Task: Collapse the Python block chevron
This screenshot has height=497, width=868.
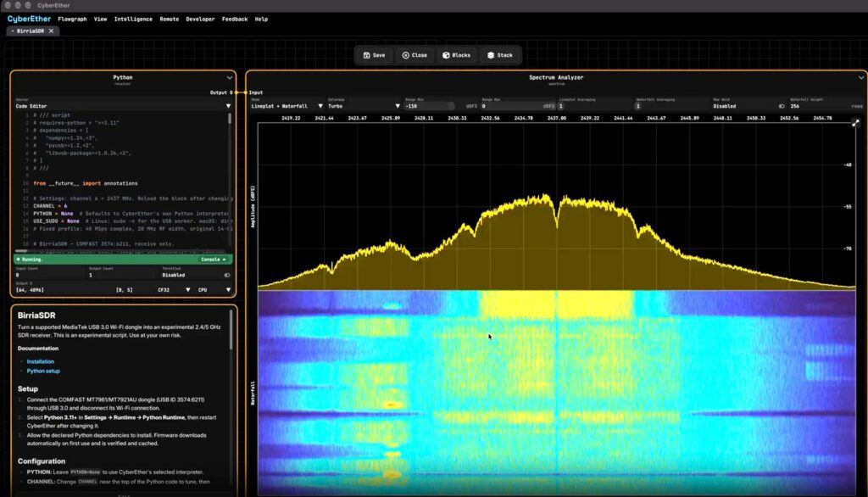Action: coord(229,77)
